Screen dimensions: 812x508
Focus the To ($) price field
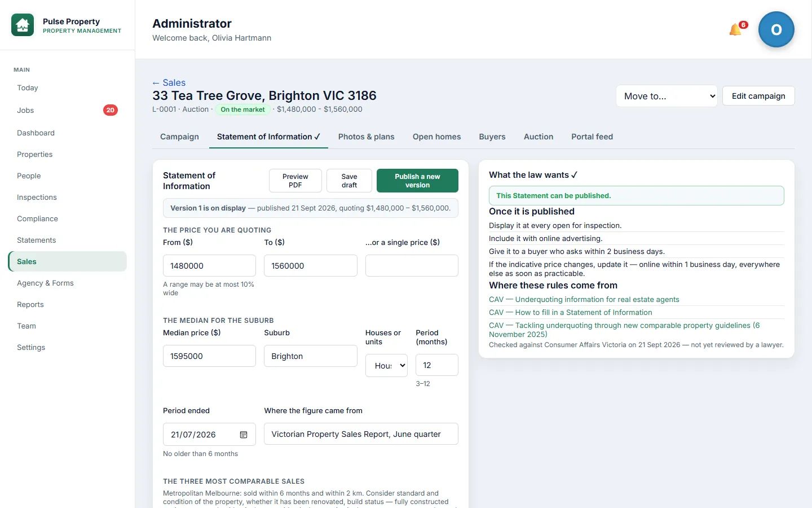click(x=311, y=266)
